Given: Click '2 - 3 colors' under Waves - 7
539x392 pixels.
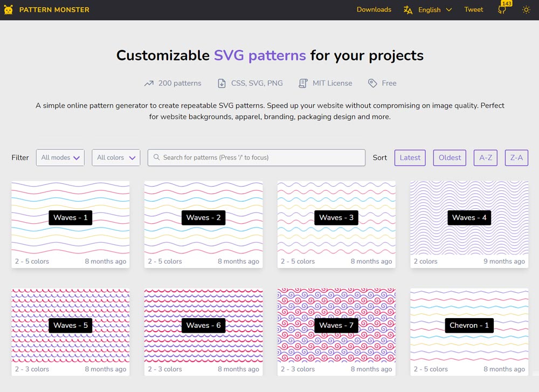Looking at the screenshot, I should (x=298, y=369).
